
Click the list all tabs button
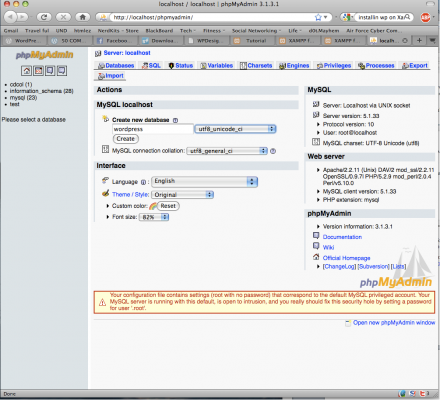(x=433, y=40)
